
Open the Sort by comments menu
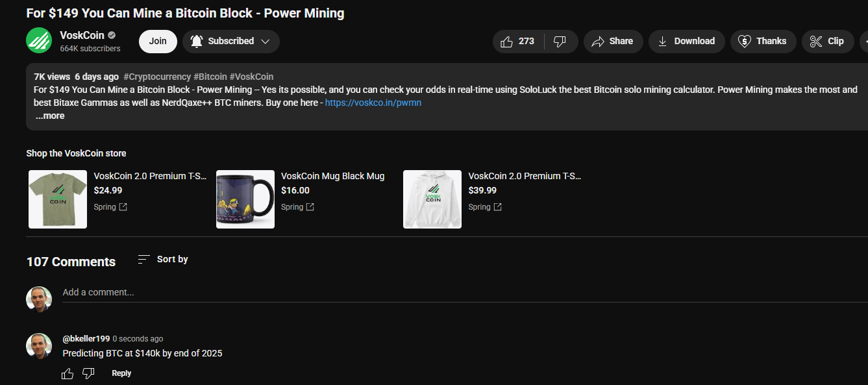tap(163, 259)
